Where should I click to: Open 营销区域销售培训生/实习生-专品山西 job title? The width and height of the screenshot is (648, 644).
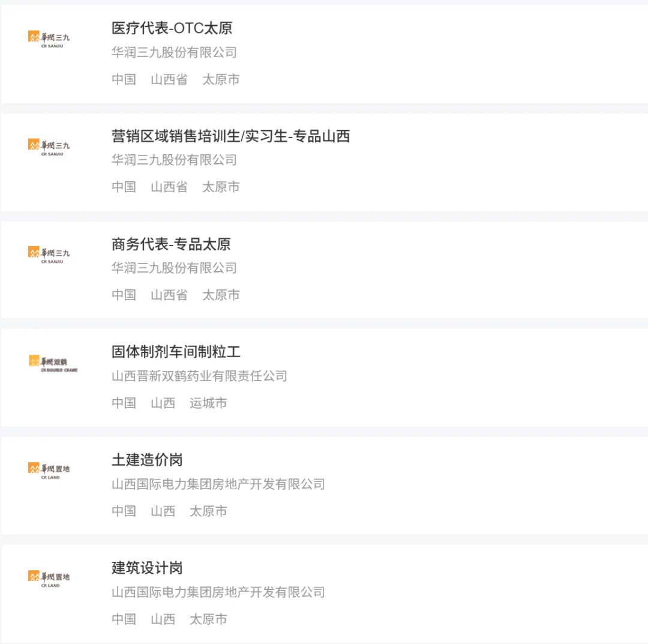pyautogui.click(x=230, y=136)
